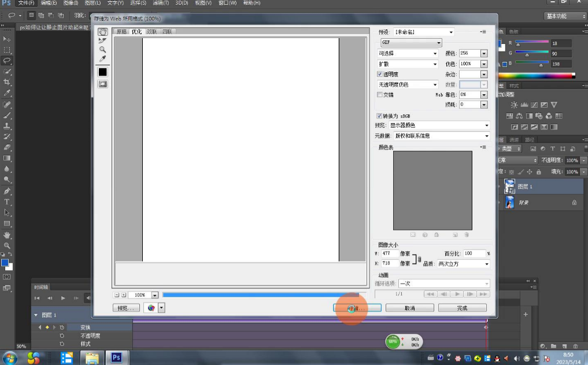Open the 扩散 dither method dropdown
The width and height of the screenshot is (588, 365).
pos(408,64)
